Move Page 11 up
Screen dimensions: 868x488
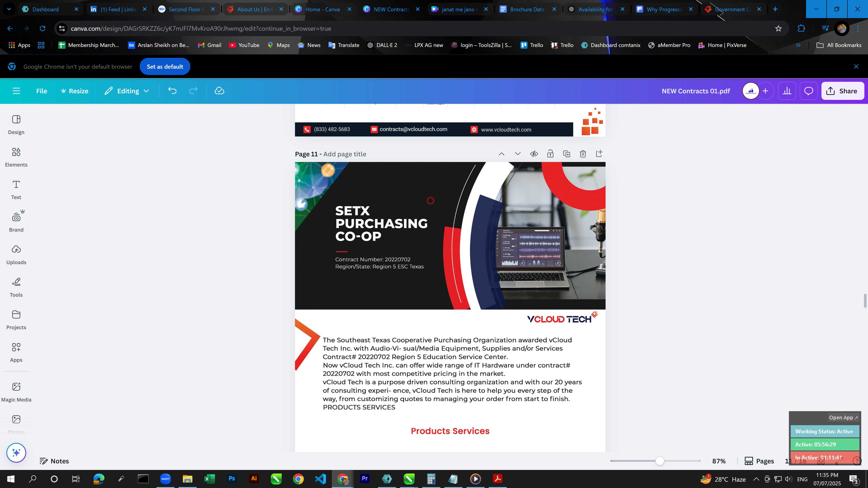[501, 154]
